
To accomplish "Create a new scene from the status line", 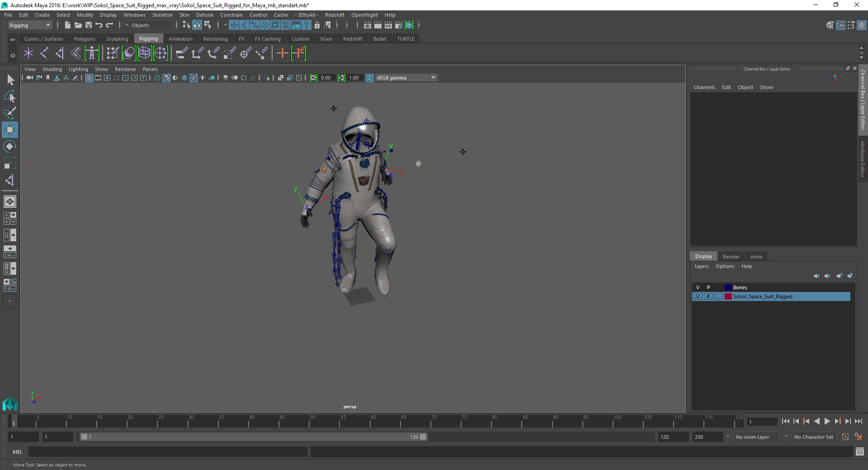I will [x=67, y=25].
